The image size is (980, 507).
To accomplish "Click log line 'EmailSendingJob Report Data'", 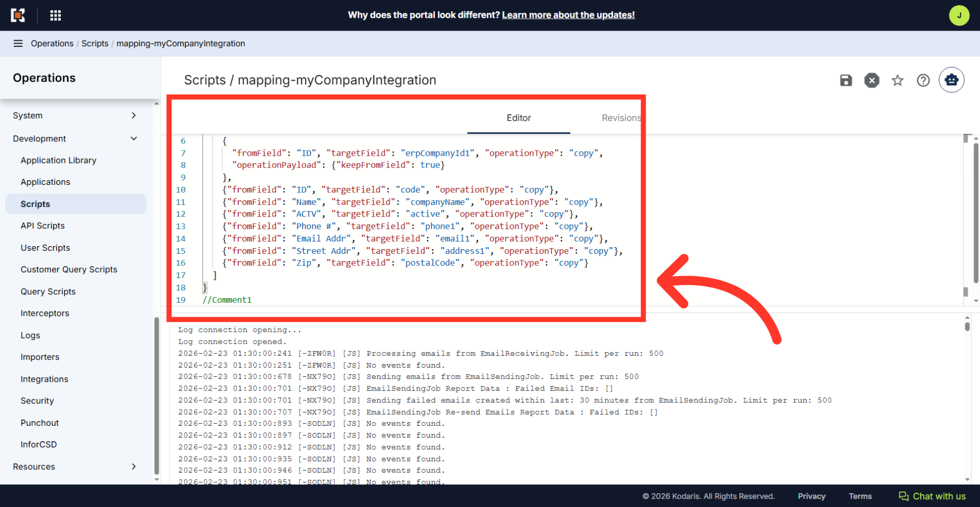I will tap(396, 389).
